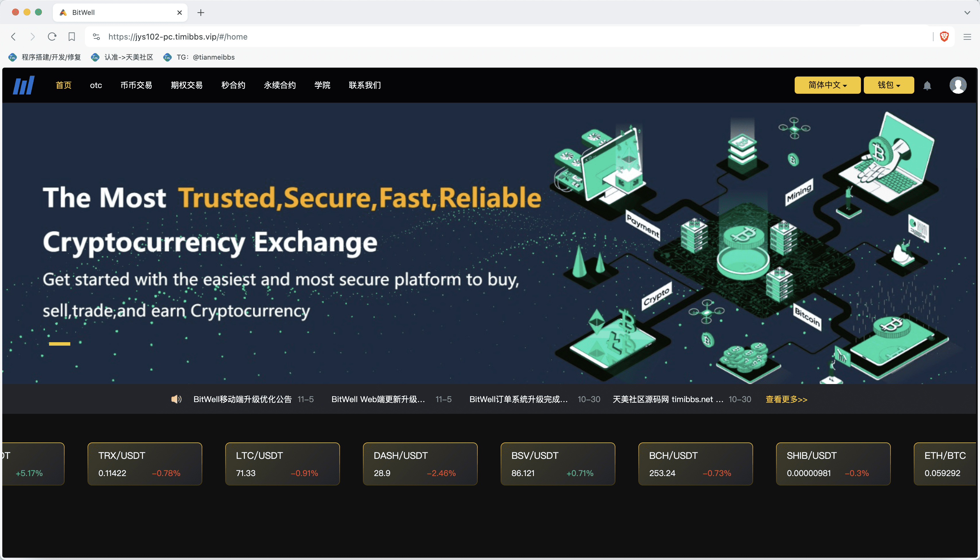This screenshot has height=560, width=980.
Task: Click 查看更多>> link
Action: point(786,399)
